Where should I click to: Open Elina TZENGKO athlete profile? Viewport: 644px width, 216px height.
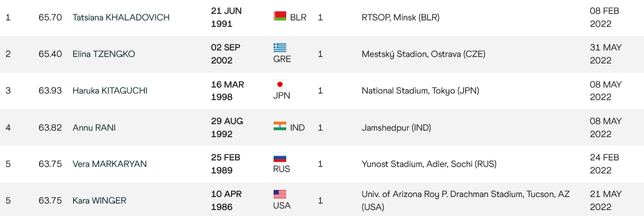[104, 54]
